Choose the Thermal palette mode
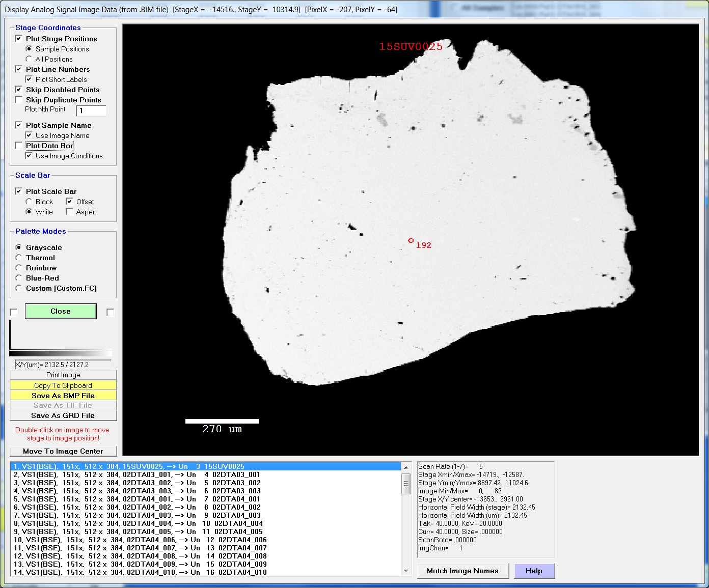Viewport: 709px width, 588px height. pyautogui.click(x=19, y=258)
